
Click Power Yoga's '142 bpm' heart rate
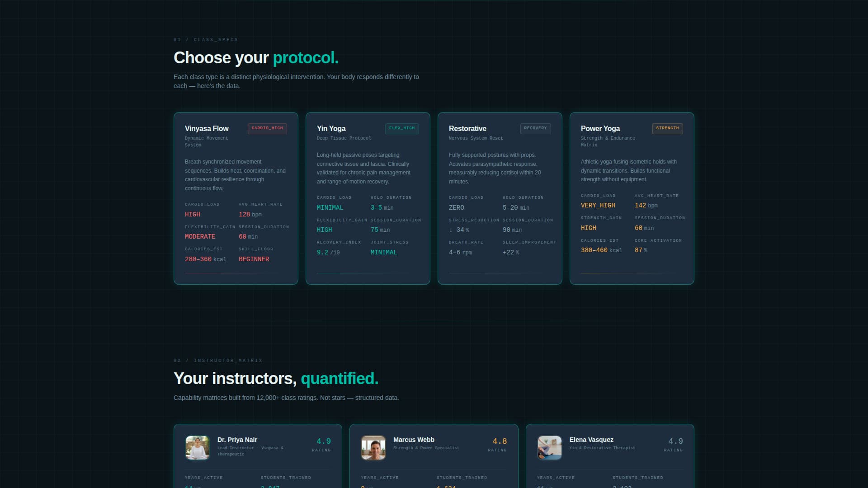tap(646, 206)
